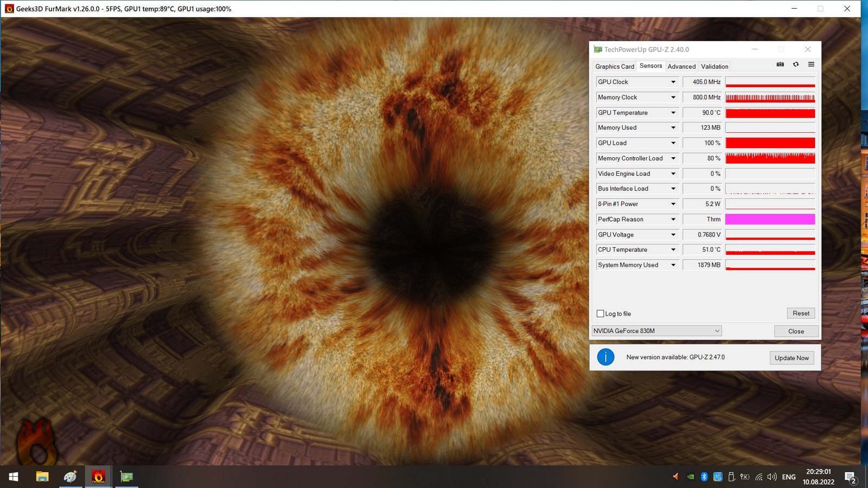Screen dimensions: 868x488
Task: Click the Memory Clock graph
Action: tap(770, 98)
